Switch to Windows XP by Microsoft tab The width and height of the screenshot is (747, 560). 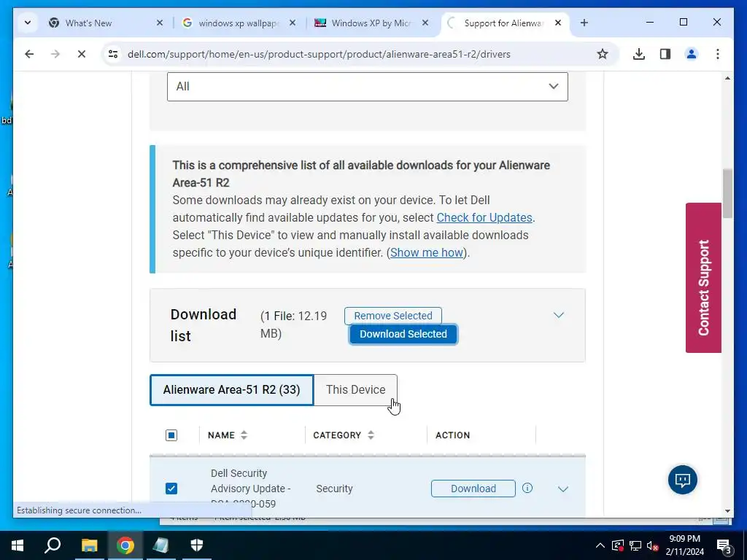371,23
